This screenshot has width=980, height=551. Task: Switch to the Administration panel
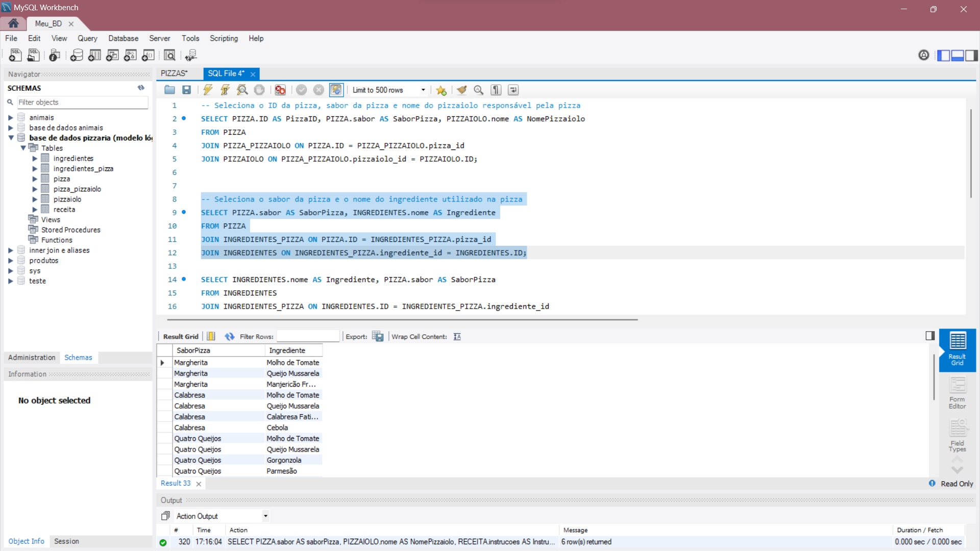pos(32,357)
